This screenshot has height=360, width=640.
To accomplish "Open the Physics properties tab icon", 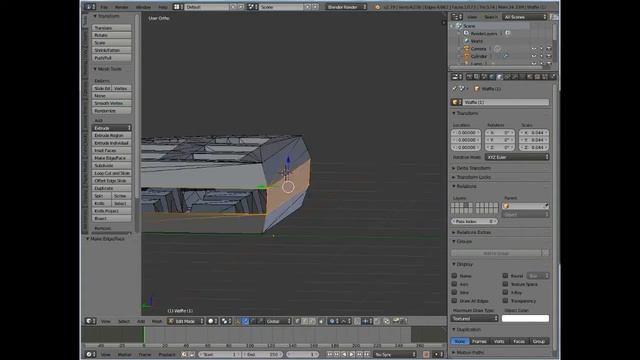I will (553, 77).
